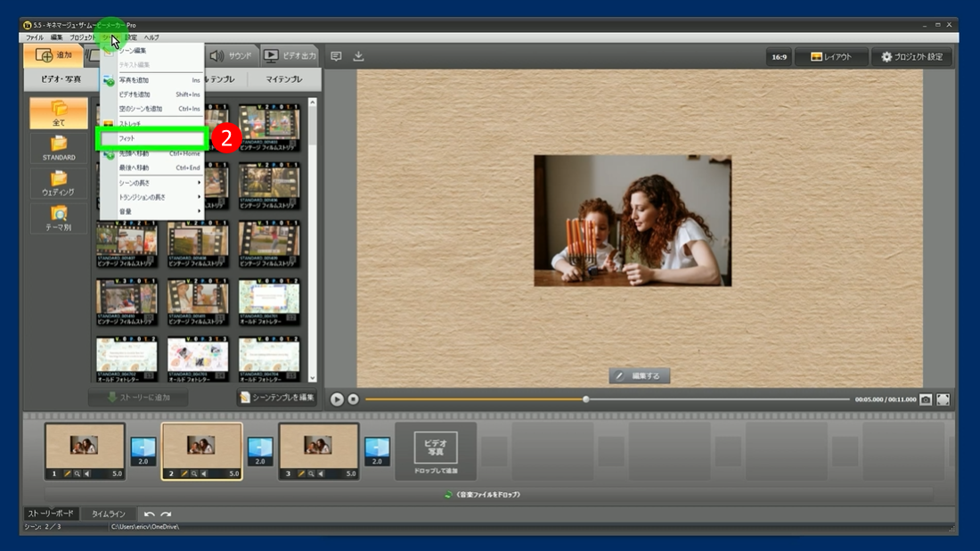The height and width of the screenshot is (551, 980).
Task: Click the playback position slider handle
Action: (585, 399)
